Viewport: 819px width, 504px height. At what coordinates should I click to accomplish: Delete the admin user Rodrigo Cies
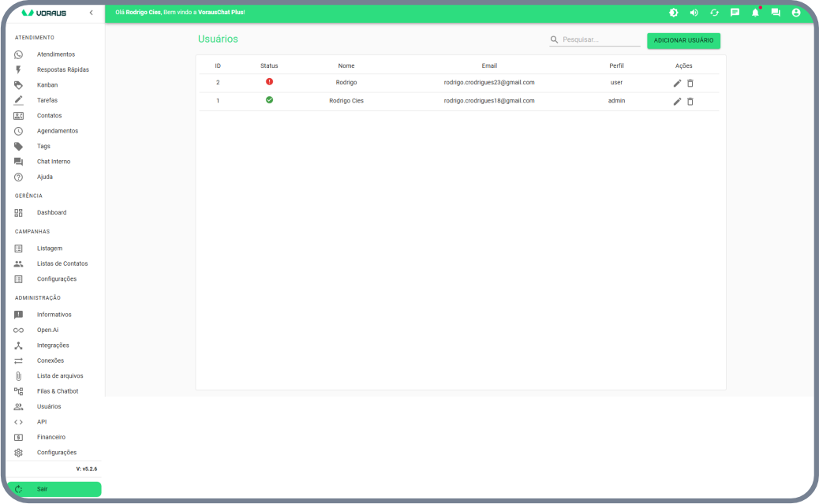click(x=690, y=101)
